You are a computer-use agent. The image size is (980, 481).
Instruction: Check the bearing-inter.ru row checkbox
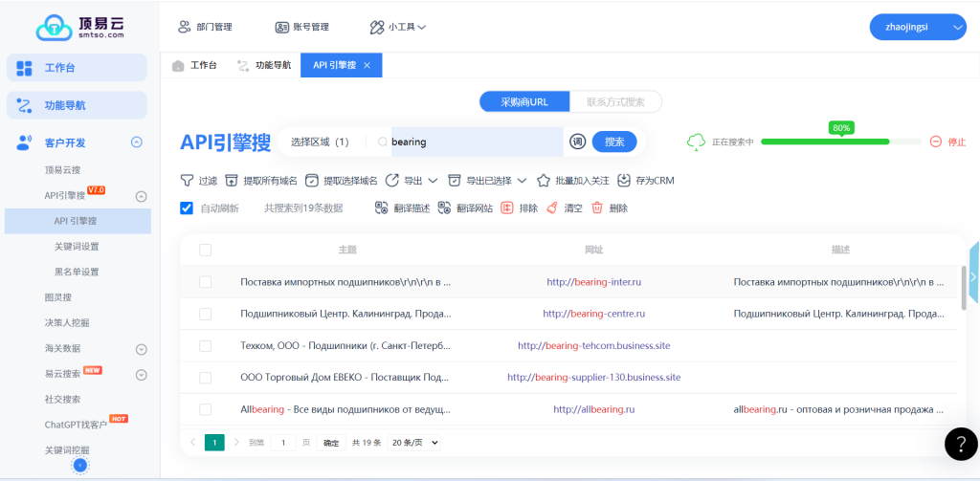[205, 282]
